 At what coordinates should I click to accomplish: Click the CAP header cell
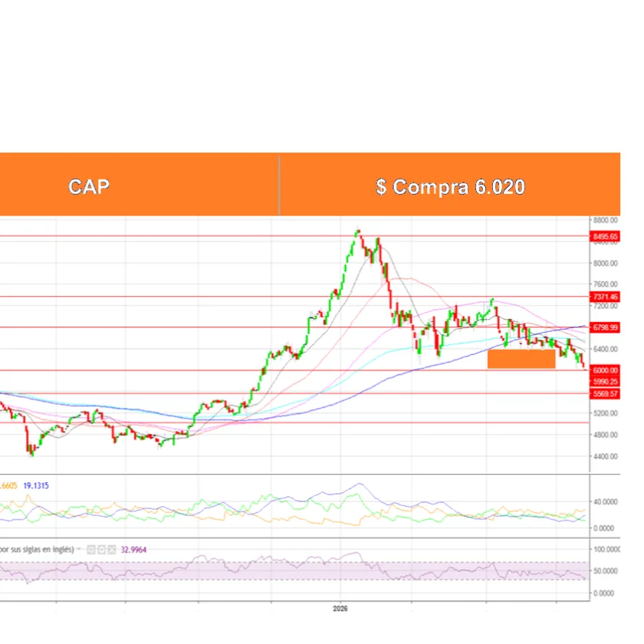[x=139, y=185]
